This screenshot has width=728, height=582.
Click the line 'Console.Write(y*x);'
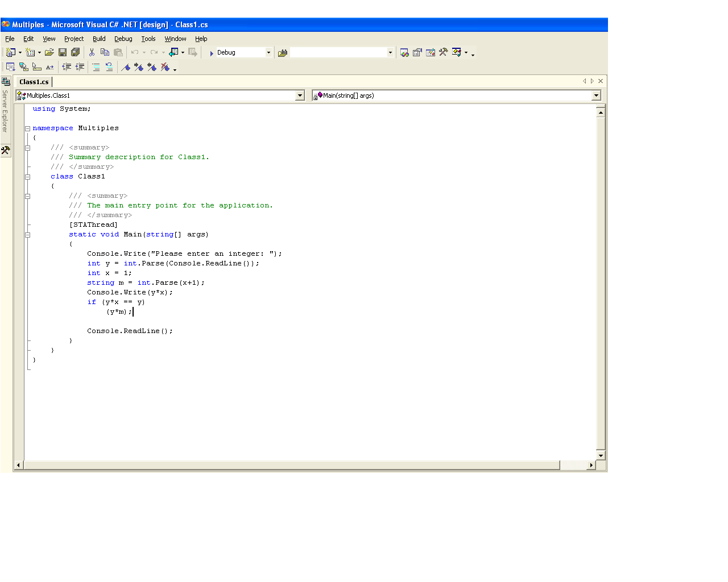130,293
